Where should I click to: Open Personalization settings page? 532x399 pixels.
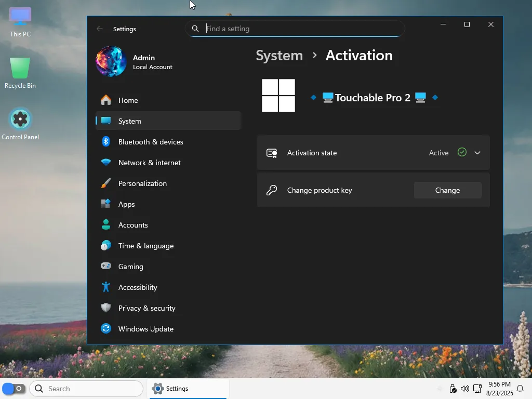click(168, 183)
